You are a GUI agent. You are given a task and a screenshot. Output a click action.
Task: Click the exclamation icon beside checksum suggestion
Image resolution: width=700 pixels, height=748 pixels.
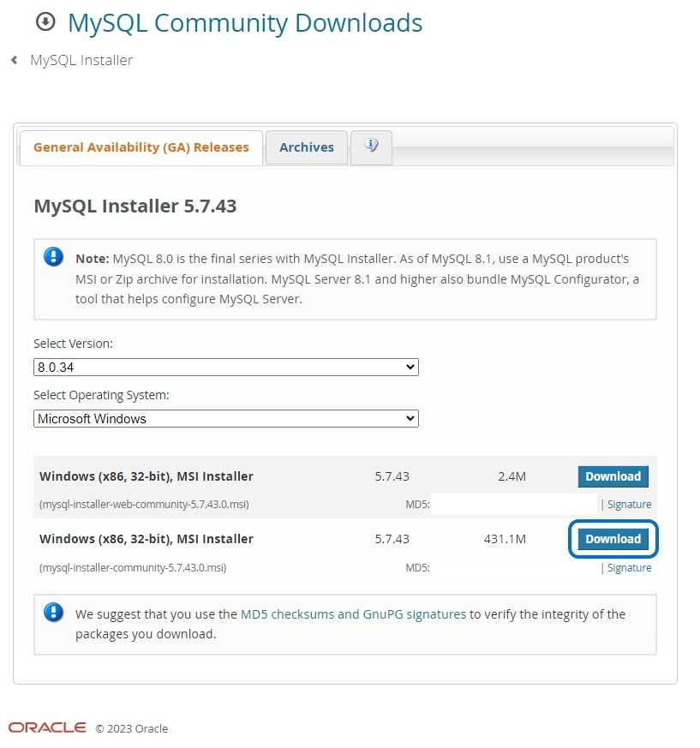(53, 612)
